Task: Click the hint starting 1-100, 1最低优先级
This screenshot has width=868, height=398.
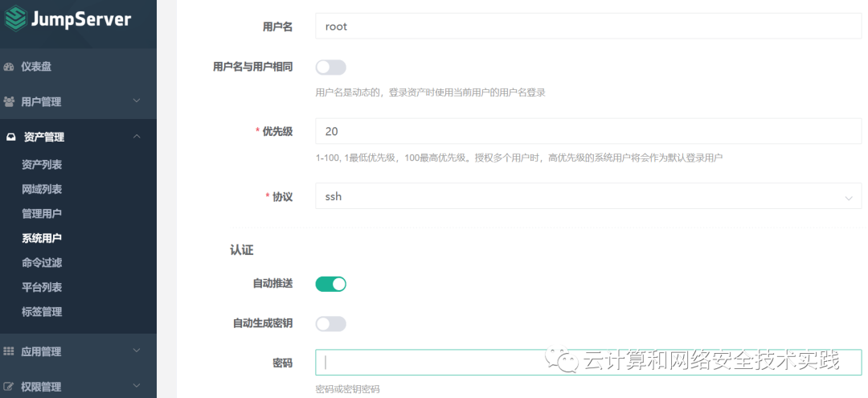Action: [518, 158]
